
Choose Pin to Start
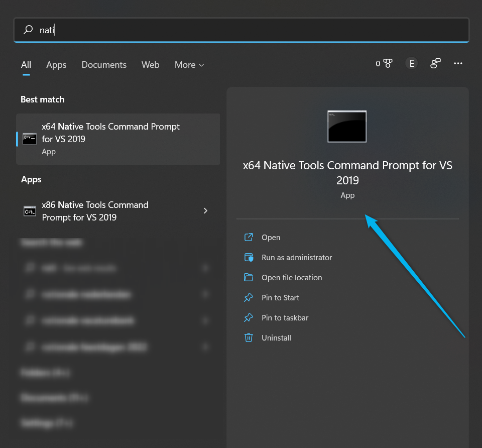(280, 298)
